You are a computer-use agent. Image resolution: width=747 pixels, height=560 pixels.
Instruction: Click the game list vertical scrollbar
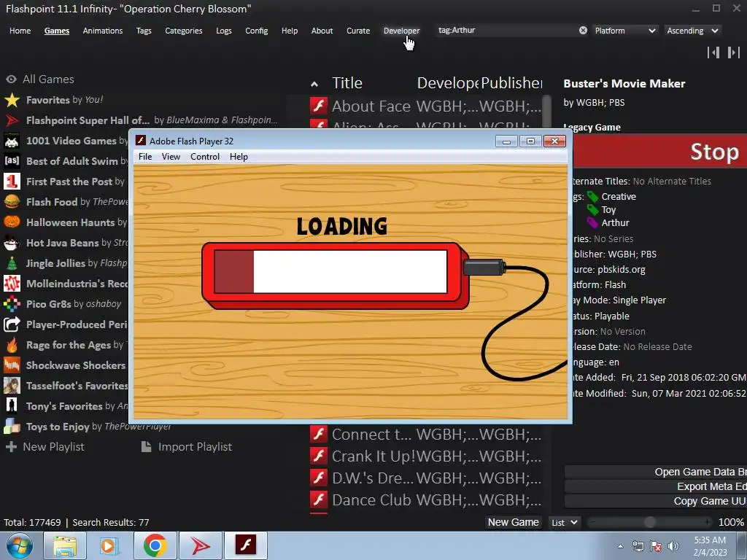[x=547, y=112]
